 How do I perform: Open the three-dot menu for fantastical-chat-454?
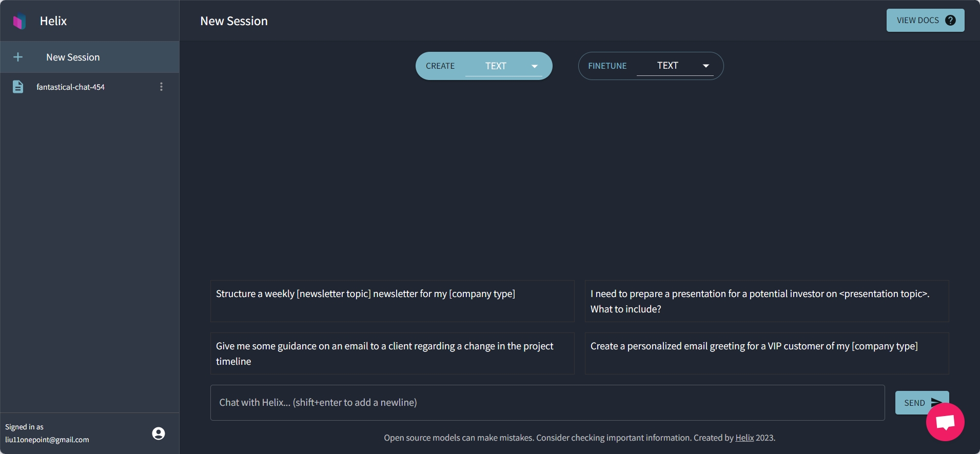click(x=161, y=87)
